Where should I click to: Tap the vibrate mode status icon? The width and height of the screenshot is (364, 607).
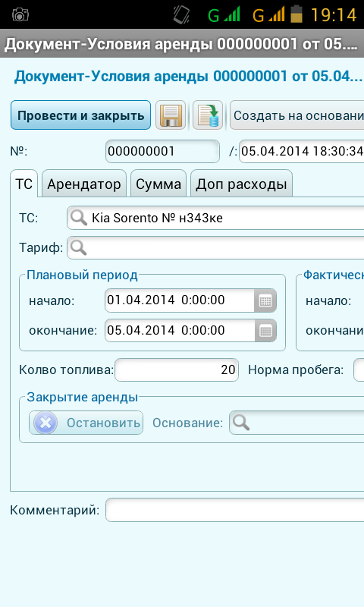(x=181, y=14)
